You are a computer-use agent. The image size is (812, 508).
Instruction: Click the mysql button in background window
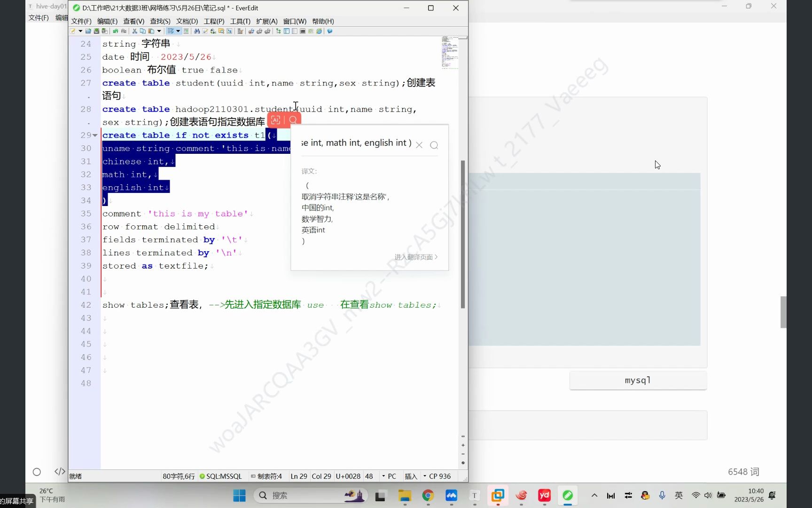click(x=638, y=380)
